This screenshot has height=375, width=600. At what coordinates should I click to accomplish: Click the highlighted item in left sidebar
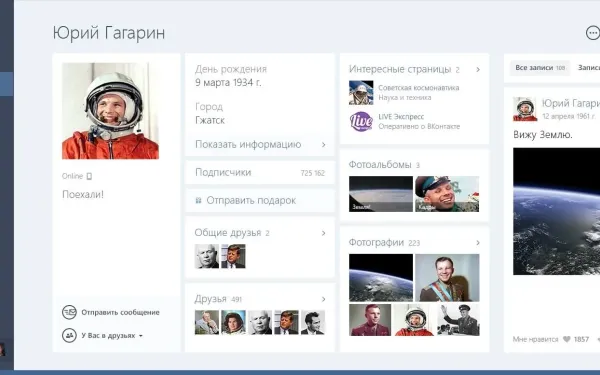[x=7, y=84]
